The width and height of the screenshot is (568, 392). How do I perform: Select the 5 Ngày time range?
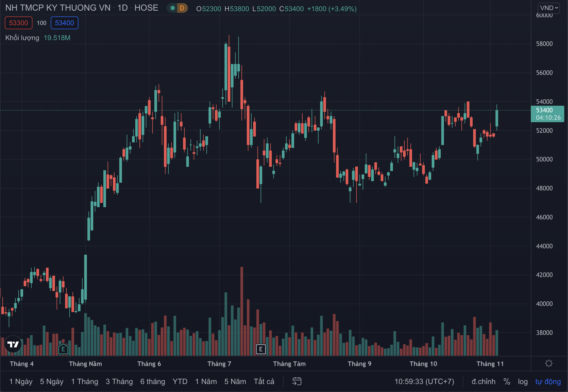pyautogui.click(x=52, y=382)
